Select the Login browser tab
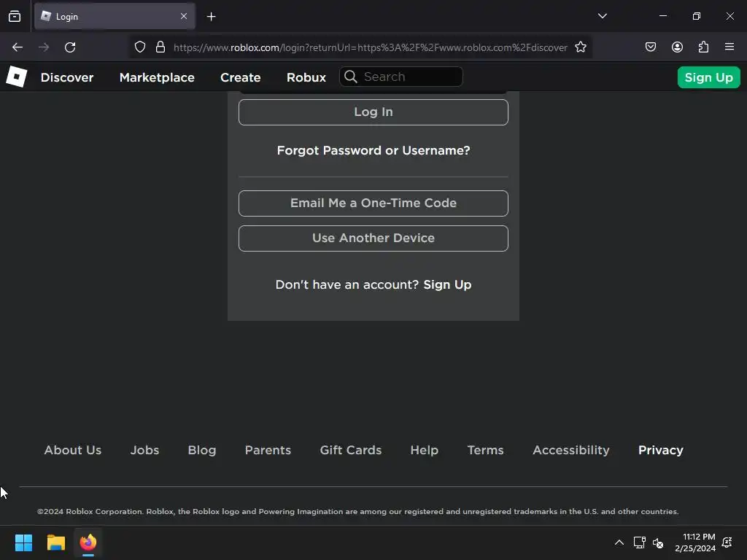 [x=115, y=16]
